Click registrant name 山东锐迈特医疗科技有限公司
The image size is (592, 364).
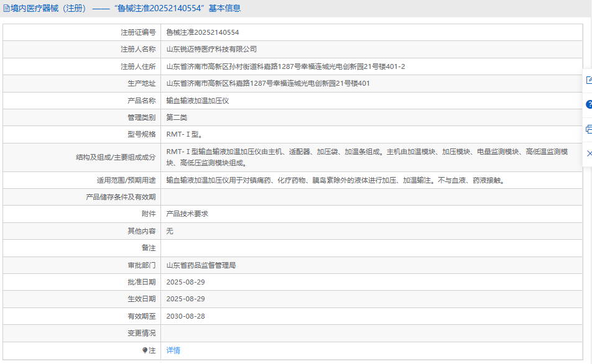tap(211, 49)
